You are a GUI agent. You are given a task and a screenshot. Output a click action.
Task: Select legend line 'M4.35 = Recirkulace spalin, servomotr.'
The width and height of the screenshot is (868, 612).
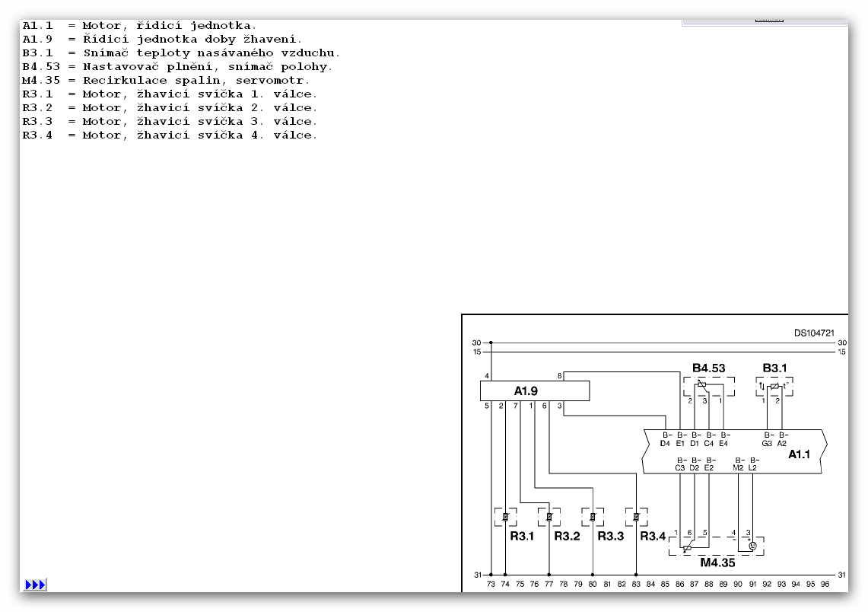tap(166, 81)
